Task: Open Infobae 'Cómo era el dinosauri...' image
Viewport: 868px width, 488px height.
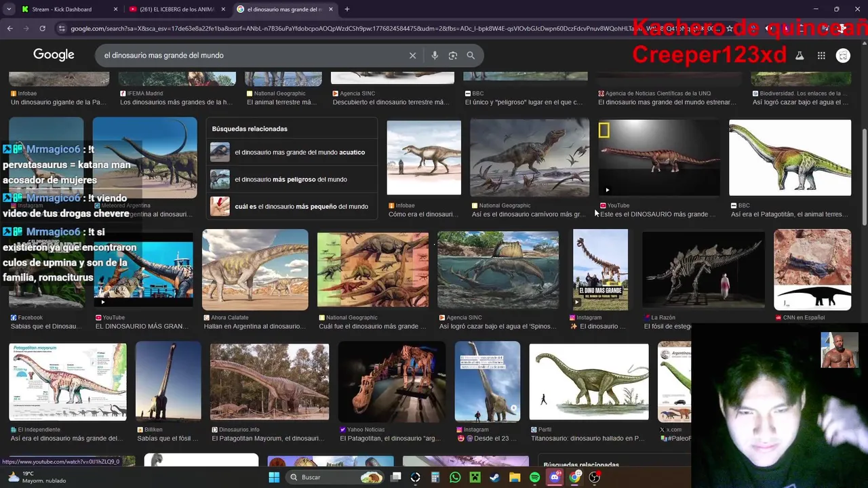Action: click(x=424, y=158)
